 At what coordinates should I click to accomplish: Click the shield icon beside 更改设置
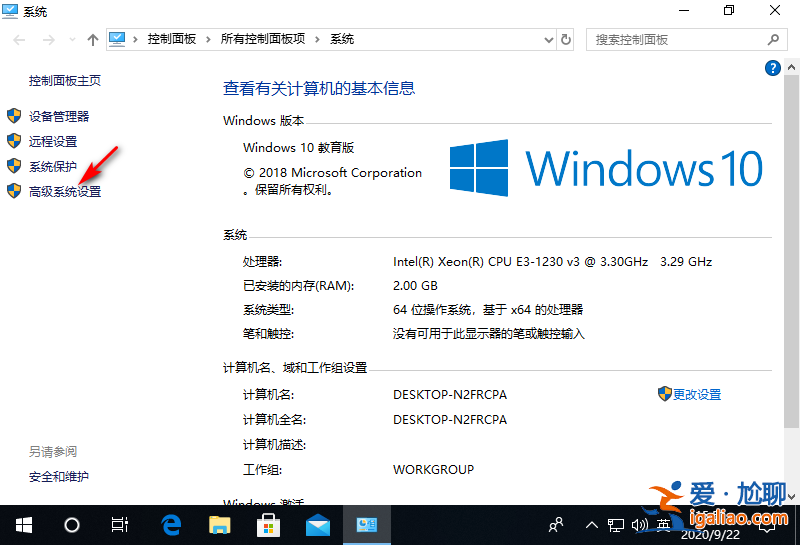[664, 393]
